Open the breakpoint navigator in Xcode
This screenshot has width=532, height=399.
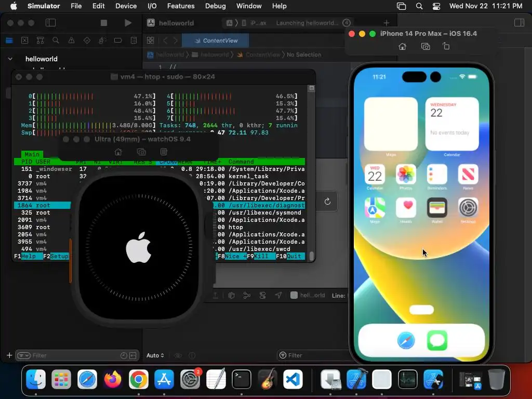[118, 41]
